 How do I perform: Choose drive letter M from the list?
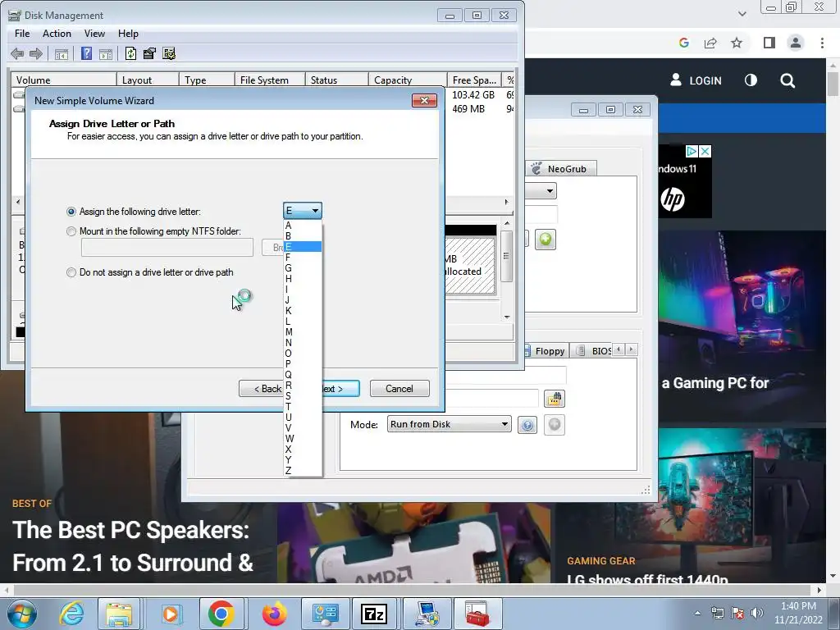[303, 332]
